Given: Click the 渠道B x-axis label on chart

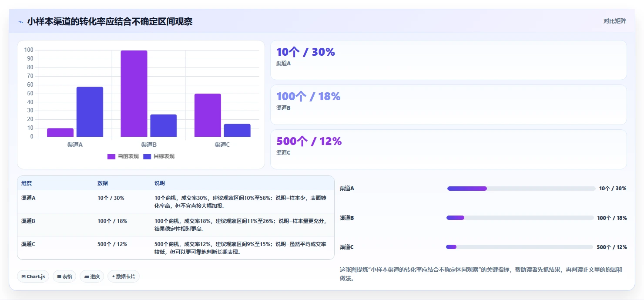Looking at the screenshot, I should click(x=149, y=145).
